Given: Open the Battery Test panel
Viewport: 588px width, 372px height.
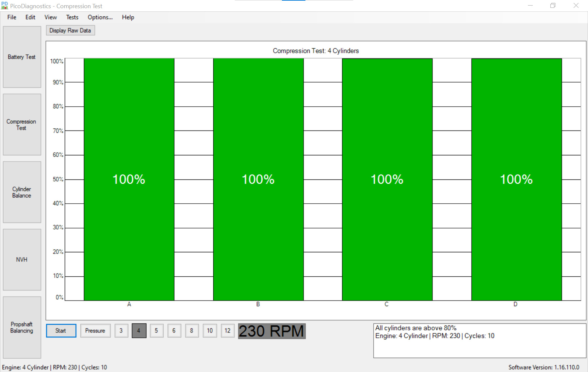Looking at the screenshot, I should point(22,57).
